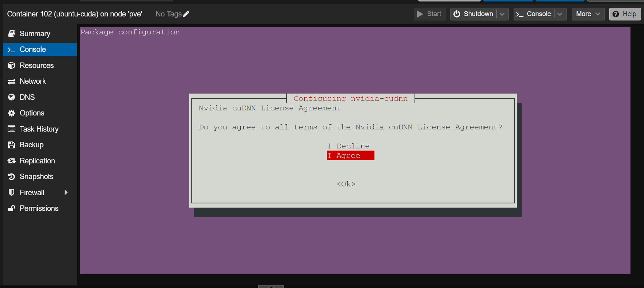
Task: Select the Firewall menu item
Action: [40, 193]
